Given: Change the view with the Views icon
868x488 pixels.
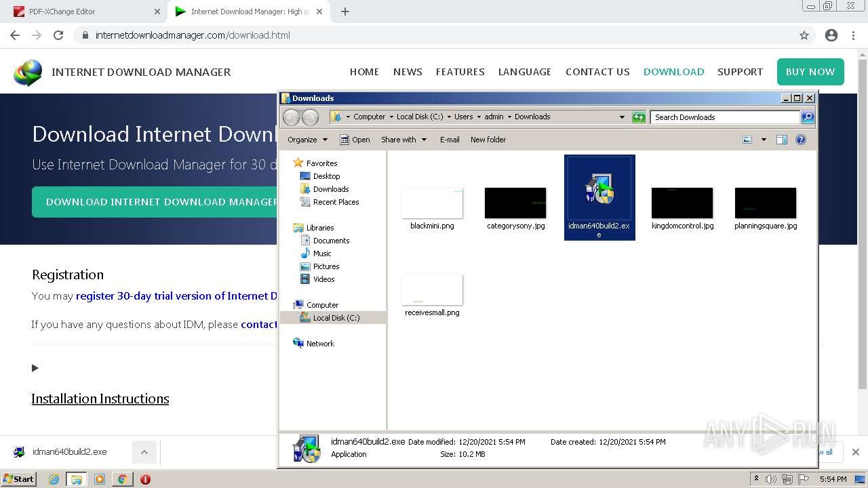Looking at the screenshot, I should tap(747, 140).
